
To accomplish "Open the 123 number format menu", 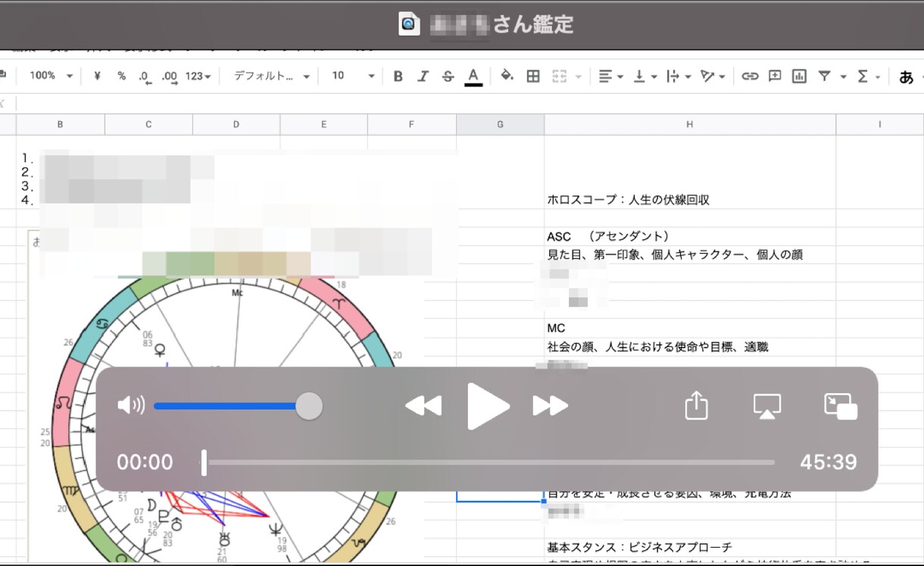I will click(198, 76).
